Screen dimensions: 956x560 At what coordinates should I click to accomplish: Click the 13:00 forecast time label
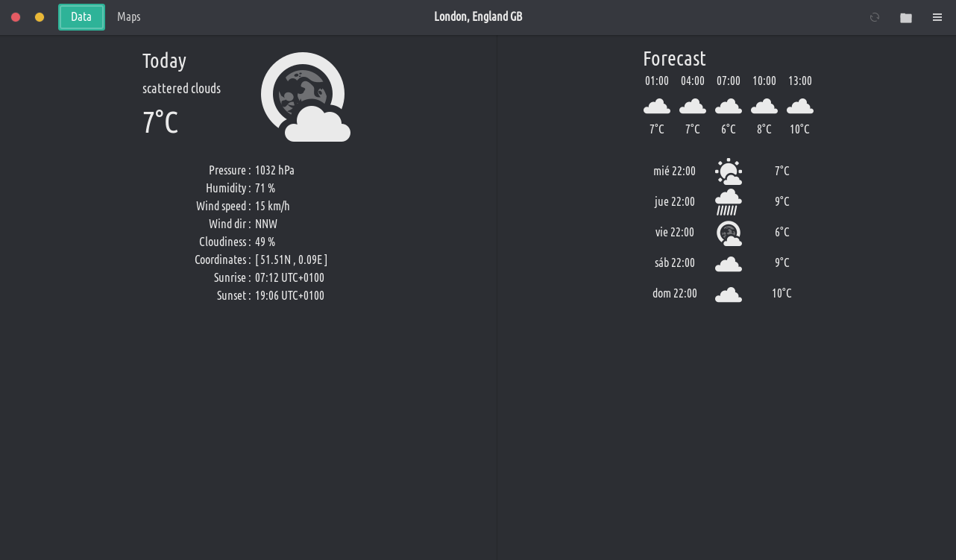tap(800, 81)
